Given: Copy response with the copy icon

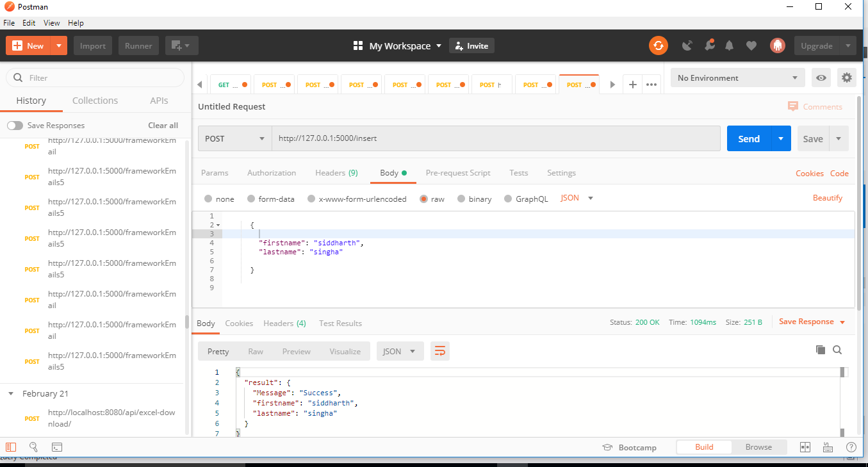Looking at the screenshot, I should tap(821, 350).
